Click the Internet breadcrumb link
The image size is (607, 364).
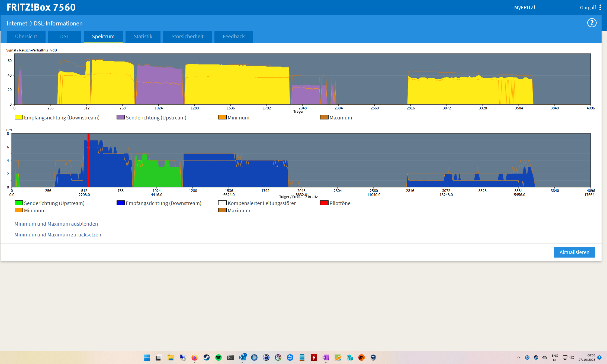pyautogui.click(x=17, y=24)
